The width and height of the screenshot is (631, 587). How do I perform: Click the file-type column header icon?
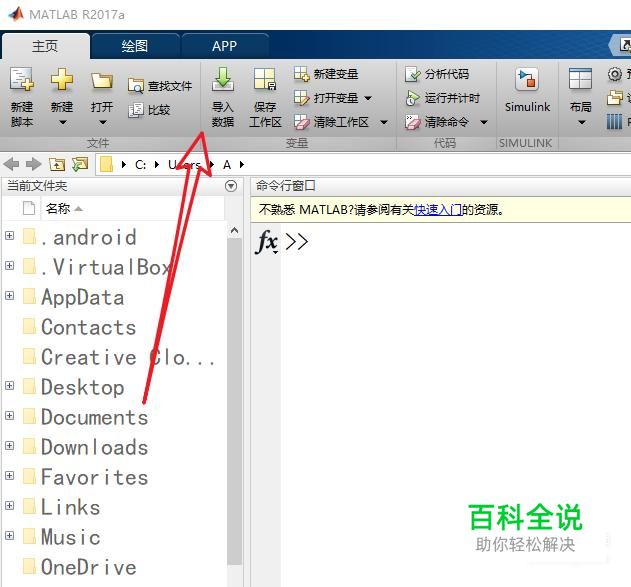(x=29, y=208)
